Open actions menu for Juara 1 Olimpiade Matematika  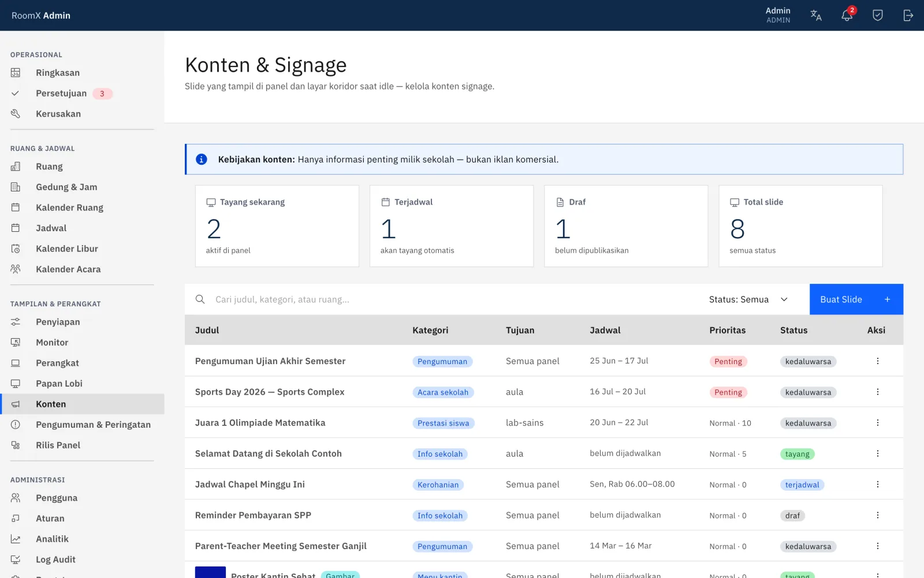point(878,423)
